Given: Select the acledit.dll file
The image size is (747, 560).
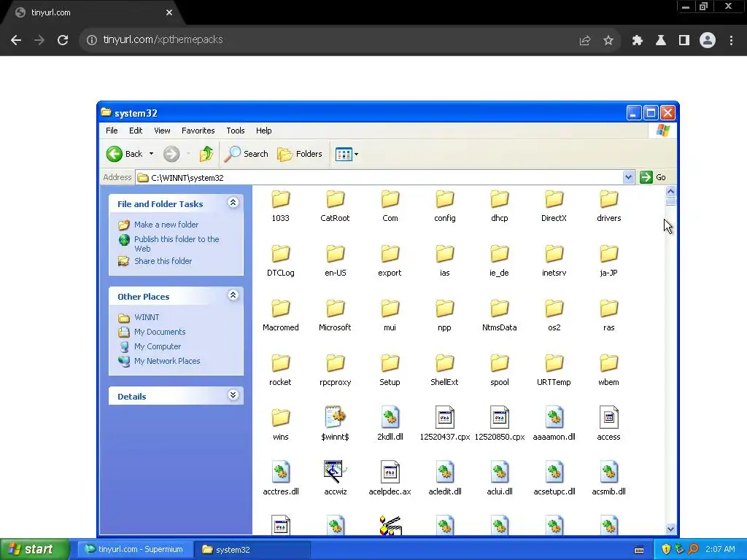Looking at the screenshot, I should coord(444,479).
